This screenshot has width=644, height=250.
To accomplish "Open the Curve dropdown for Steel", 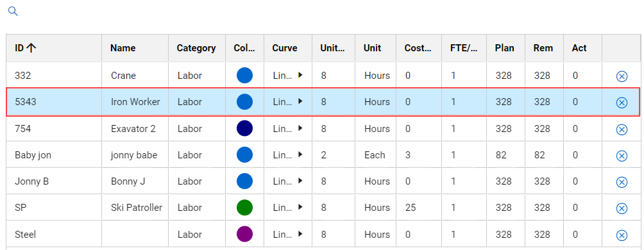I will pos(300,234).
